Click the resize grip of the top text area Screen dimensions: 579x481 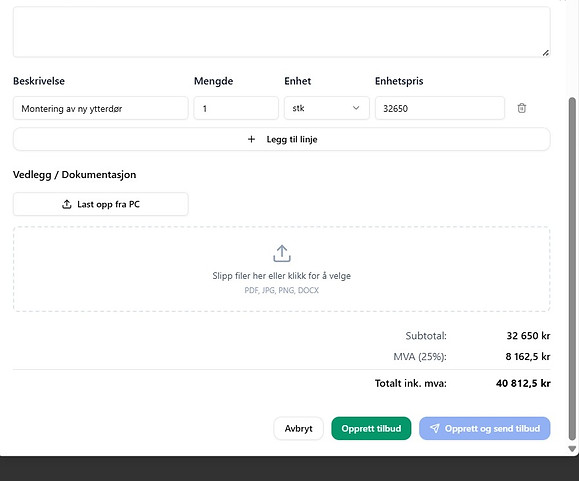545,53
